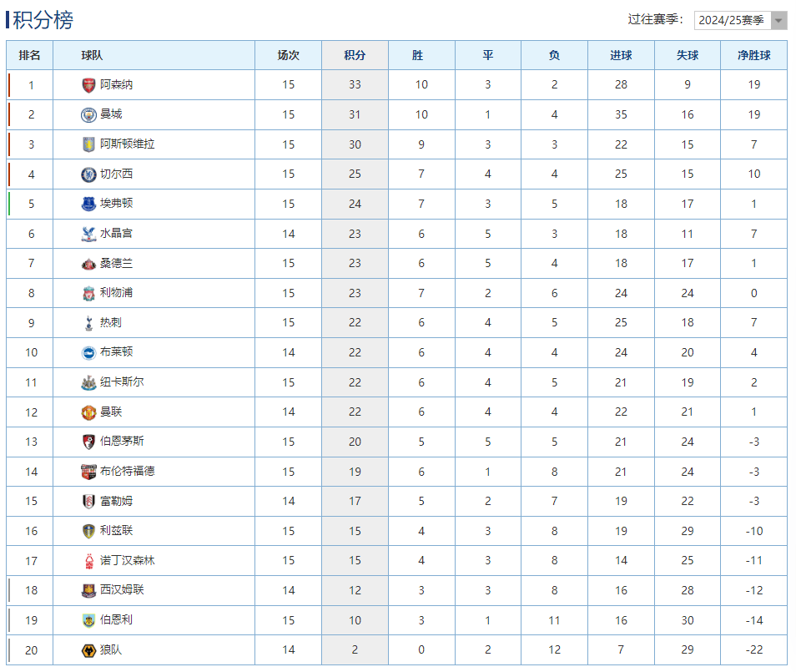Click the 净胜球 column header
The height and width of the screenshot is (672, 796).
(x=753, y=55)
